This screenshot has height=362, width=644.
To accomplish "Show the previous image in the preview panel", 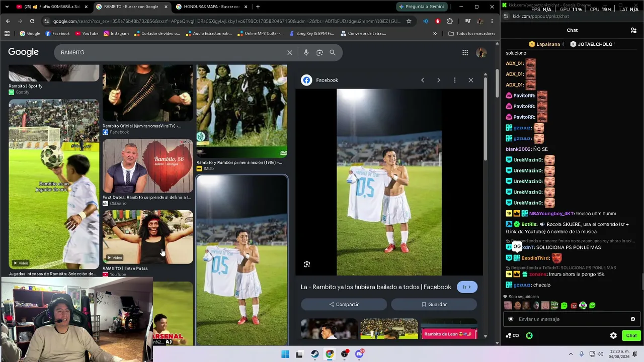I will point(423,80).
